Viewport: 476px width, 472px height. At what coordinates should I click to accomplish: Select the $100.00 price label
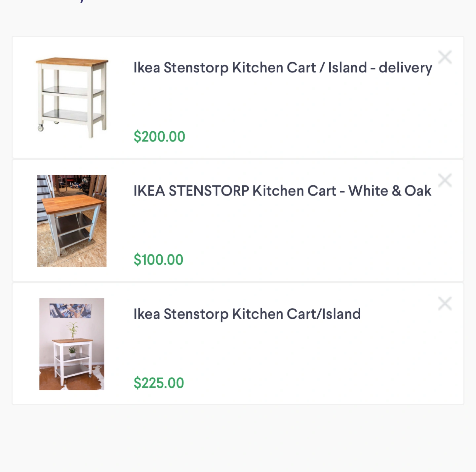pyautogui.click(x=158, y=260)
